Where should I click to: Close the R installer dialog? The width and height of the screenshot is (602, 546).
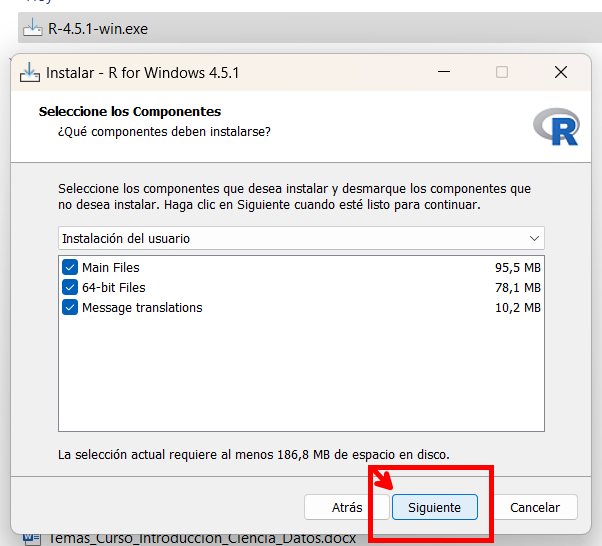point(561,72)
